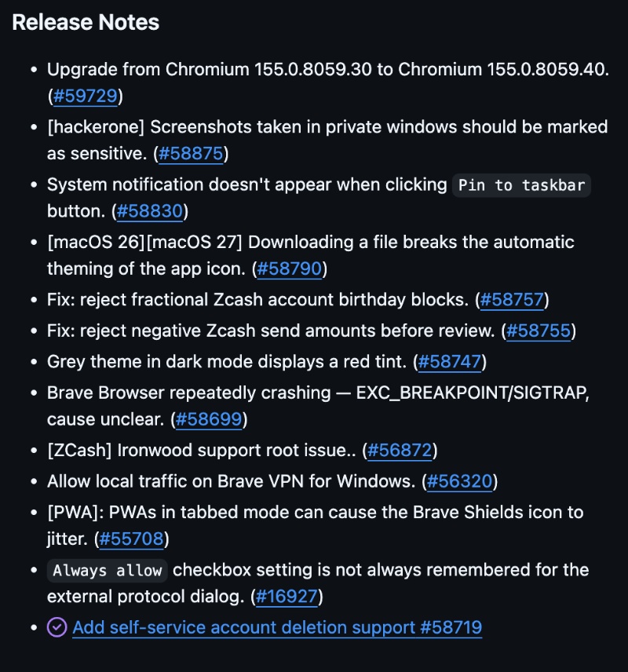Click the Always allow code label
The image size is (628, 672).
pos(108,571)
